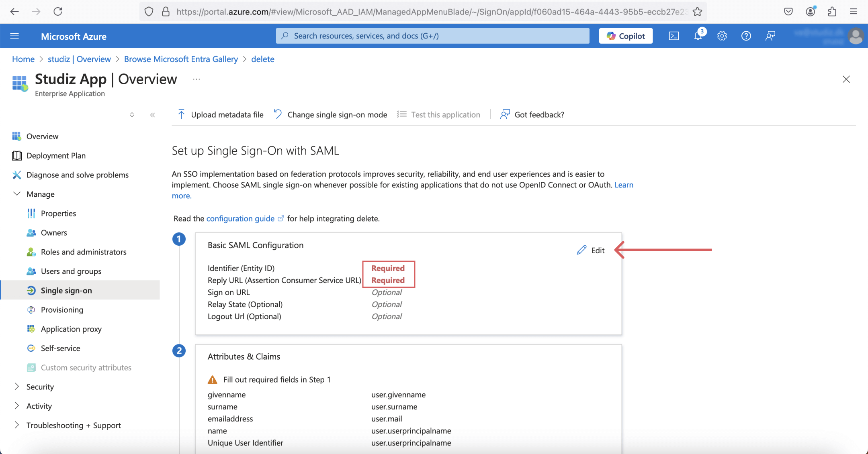
Task: Open the Pocket save icon
Action: pyautogui.click(x=788, y=12)
